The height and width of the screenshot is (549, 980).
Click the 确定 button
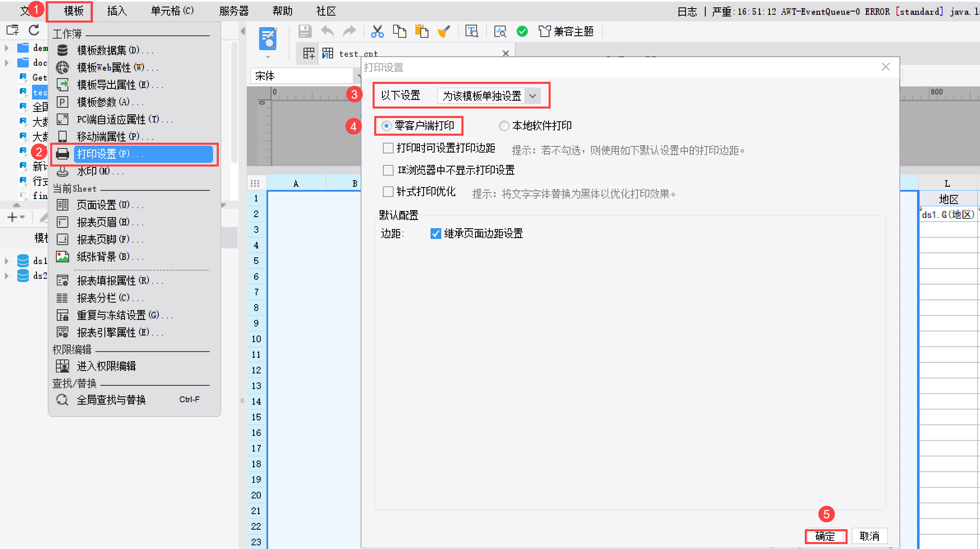click(825, 536)
